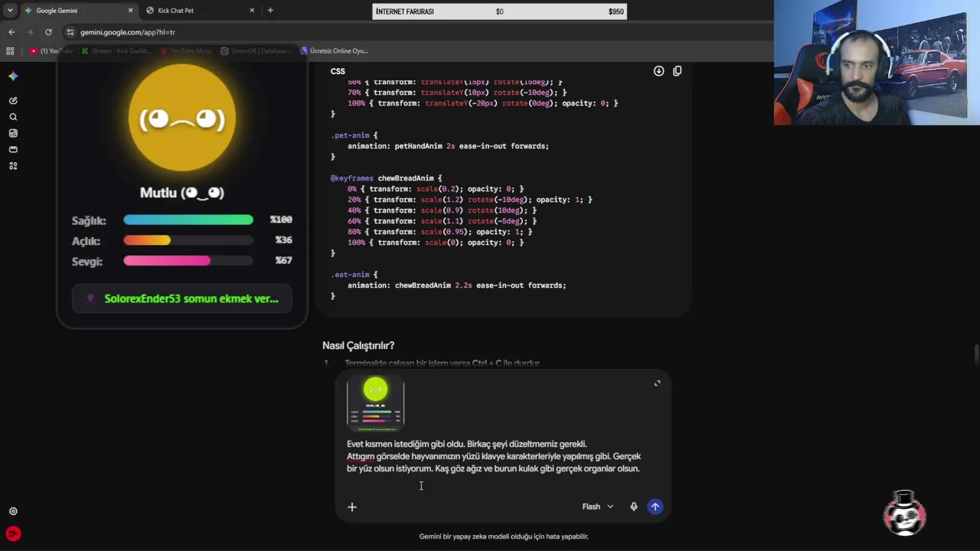This screenshot has height=551, width=980.
Task: Click the yellow pet face avatar
Action: [182, 119]
